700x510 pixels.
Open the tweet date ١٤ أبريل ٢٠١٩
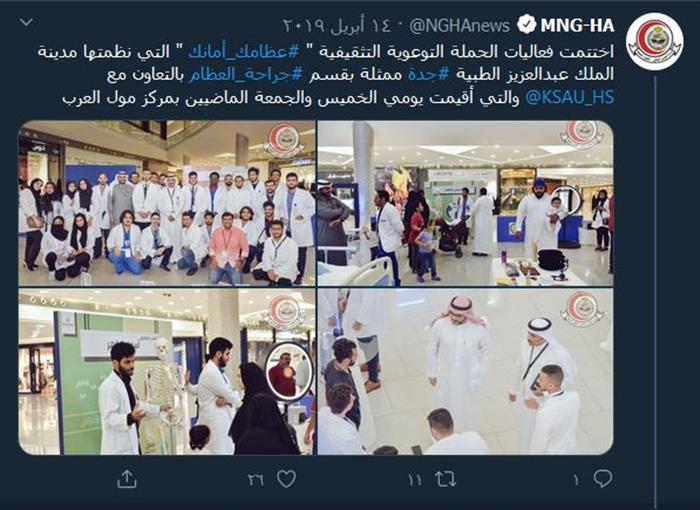coord(337,25)
